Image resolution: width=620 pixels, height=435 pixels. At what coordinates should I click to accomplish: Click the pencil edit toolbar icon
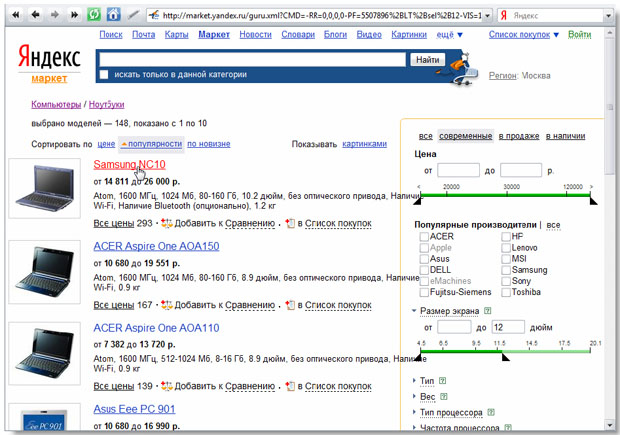[x=133, y=15]
